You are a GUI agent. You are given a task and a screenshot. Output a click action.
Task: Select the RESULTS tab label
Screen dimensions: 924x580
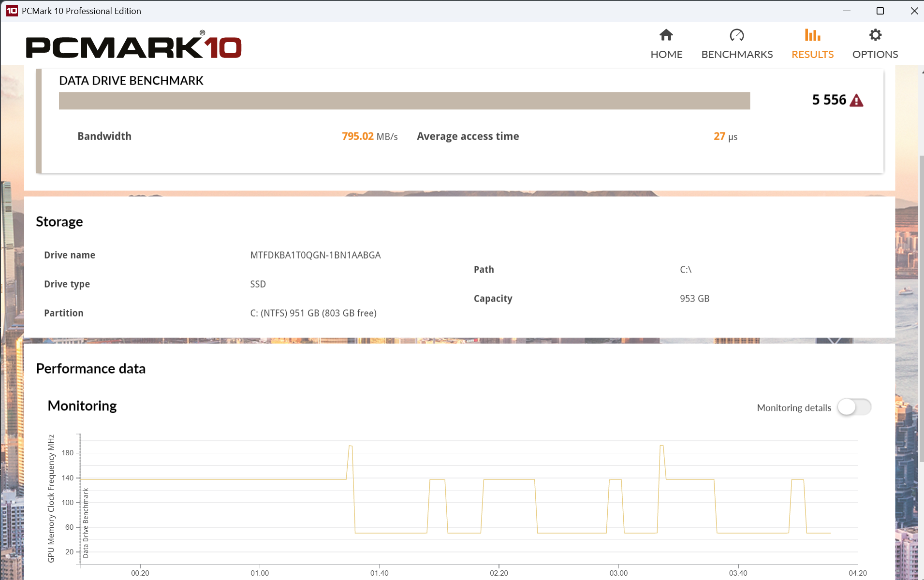(812, 54)
